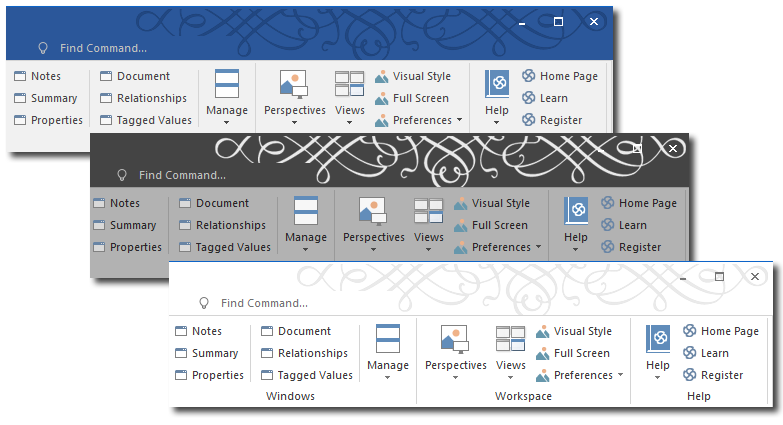Click Find Command box in the white window
The height and width of the screenshot is (425, 783).
click(x=264, y=303)
